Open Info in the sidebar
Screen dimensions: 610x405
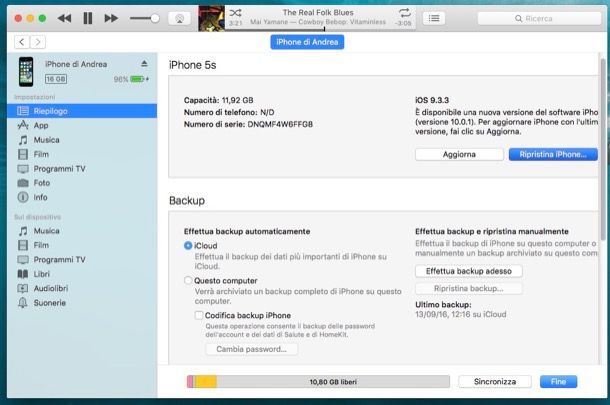pyautogui.click(x=82, y=197)
